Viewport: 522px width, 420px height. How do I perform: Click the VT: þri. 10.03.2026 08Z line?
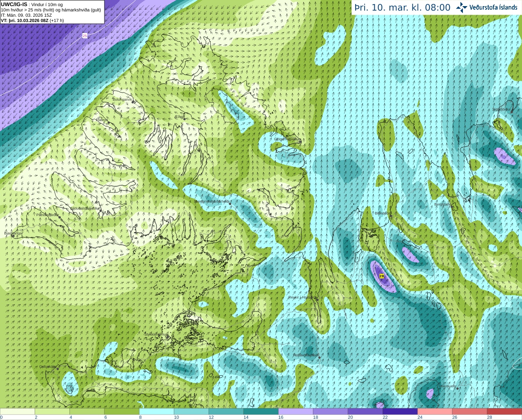point(32,20)
